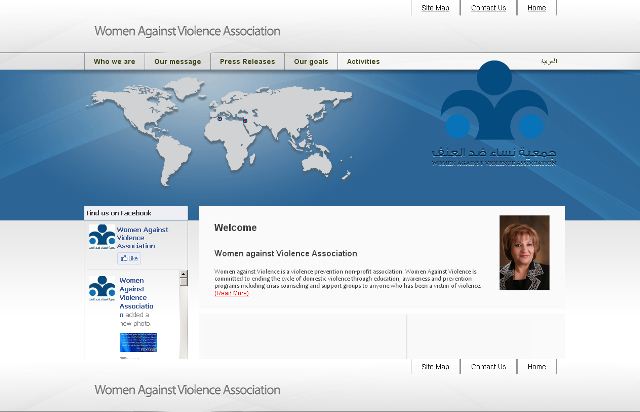Click the Facebook feed scrollbar thumb

[184, 282]
